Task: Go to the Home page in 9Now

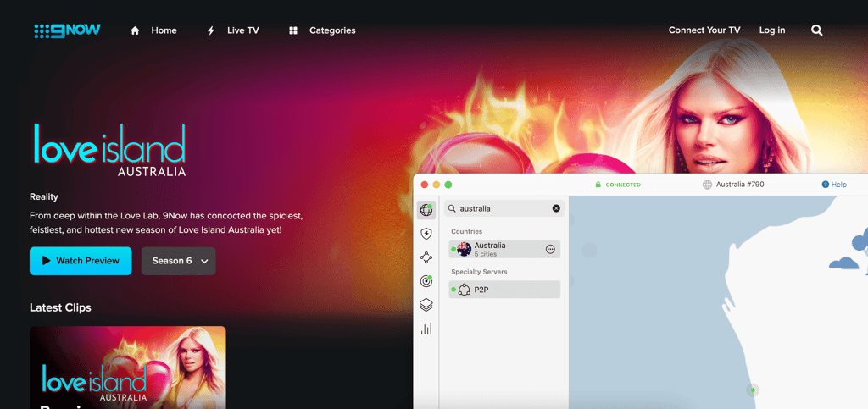Action: tap(154, 30)
